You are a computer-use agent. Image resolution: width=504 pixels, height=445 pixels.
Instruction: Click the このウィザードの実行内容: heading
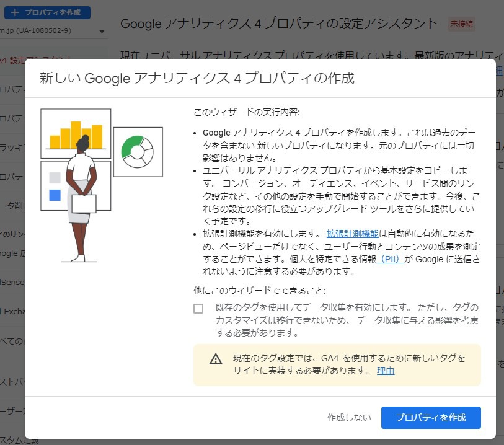click(247, 112)
